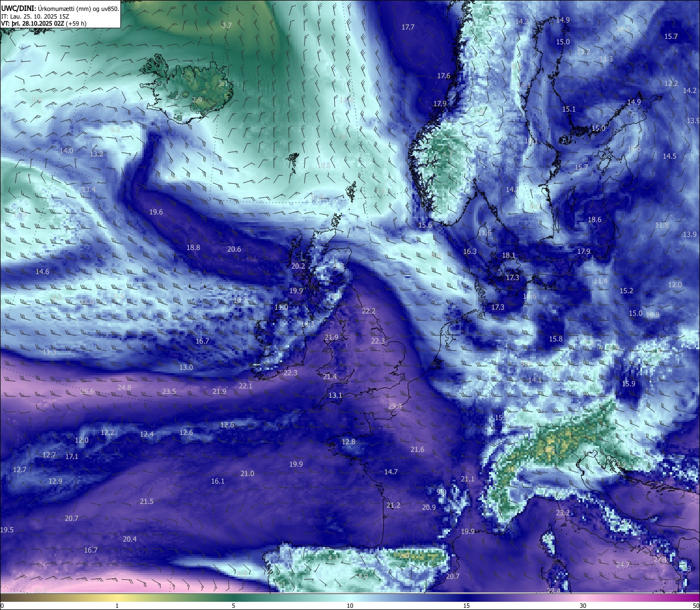Viewport: 700px width, 610px height.
Task: Click the '1' tick on the color scale
Action: pyautogui.click(x=117, y=606)
